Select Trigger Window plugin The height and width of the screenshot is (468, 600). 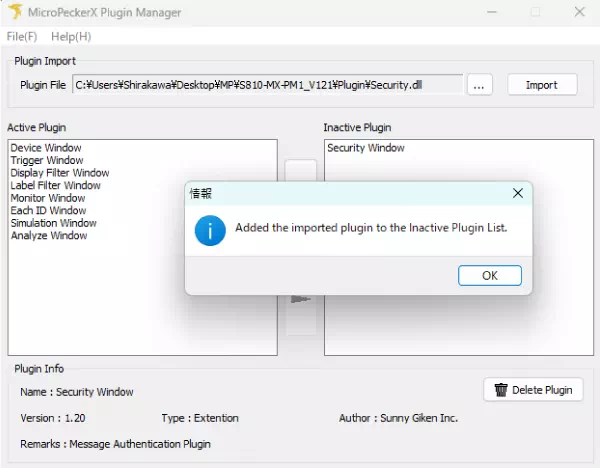pos(46,161)
